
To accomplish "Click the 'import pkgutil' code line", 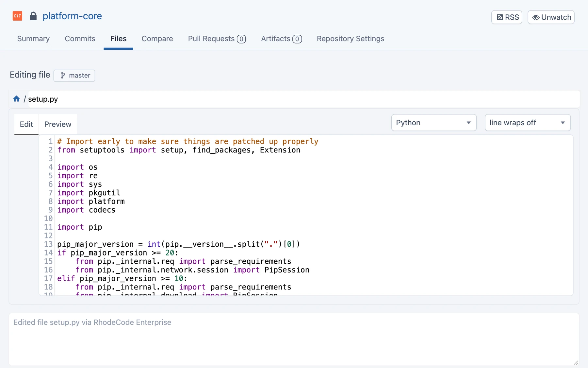I will pos(89,193).
